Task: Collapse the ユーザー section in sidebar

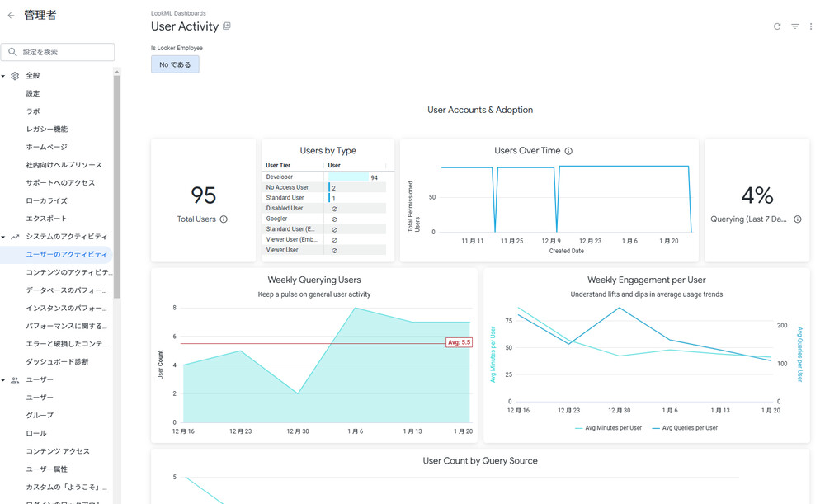Action: pyautogui.click(x=3, y=380)
